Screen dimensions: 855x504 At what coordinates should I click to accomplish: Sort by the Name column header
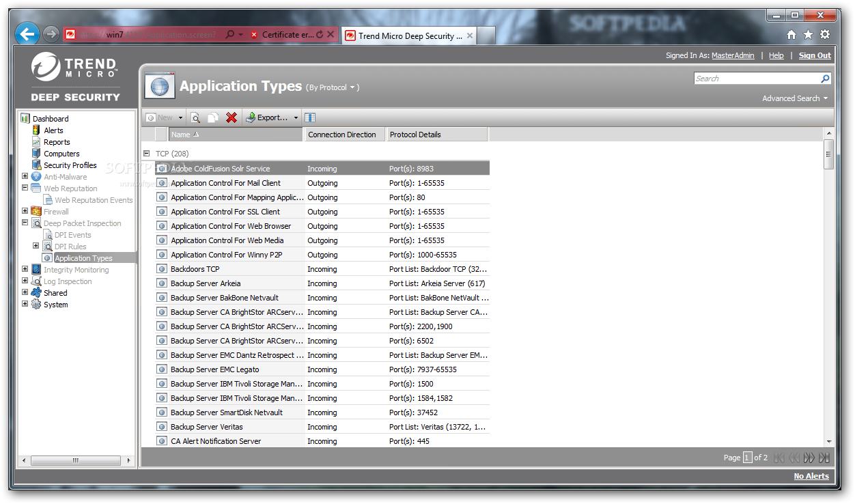(236, 135)
